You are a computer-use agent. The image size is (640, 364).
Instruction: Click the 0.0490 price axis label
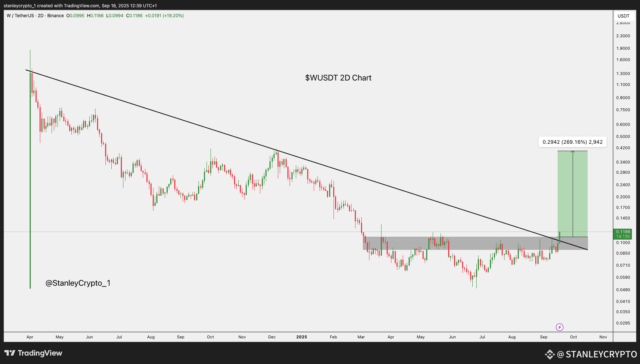click(623, 290)
